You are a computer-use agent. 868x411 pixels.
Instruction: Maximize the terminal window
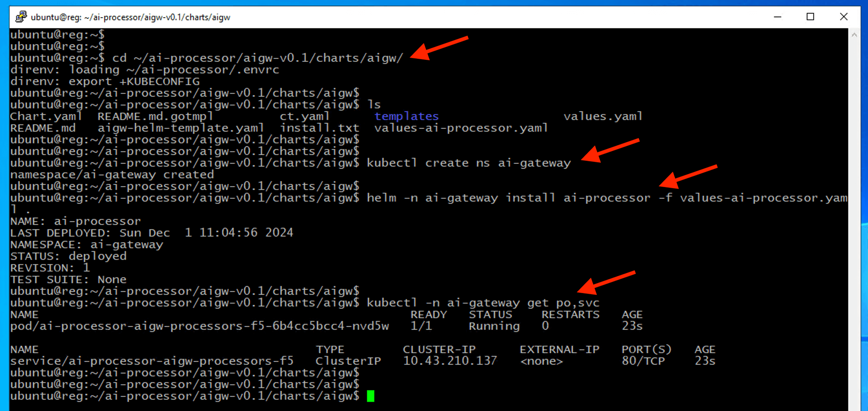click(x=810, y=17)
